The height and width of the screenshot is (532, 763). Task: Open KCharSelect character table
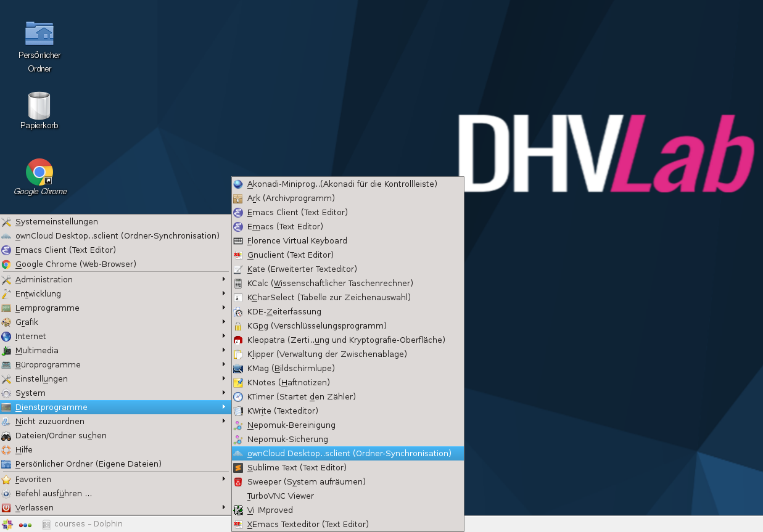[x=348, y=297]
